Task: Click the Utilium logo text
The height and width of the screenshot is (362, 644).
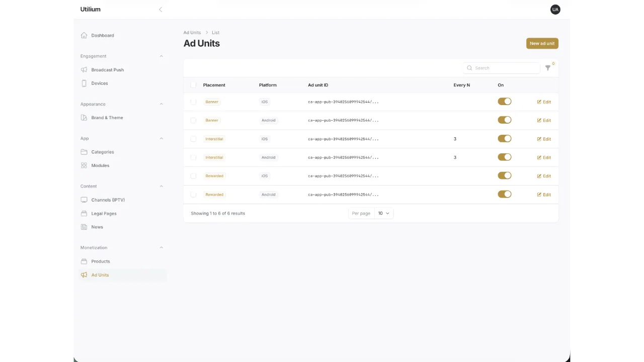Action: (x=91, y=10)
